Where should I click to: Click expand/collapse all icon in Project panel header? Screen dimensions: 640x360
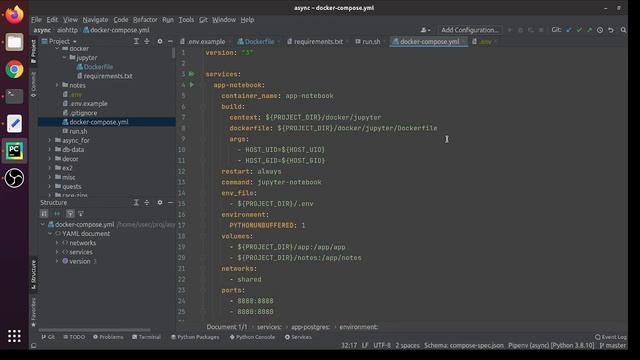(x=147, y=41)
